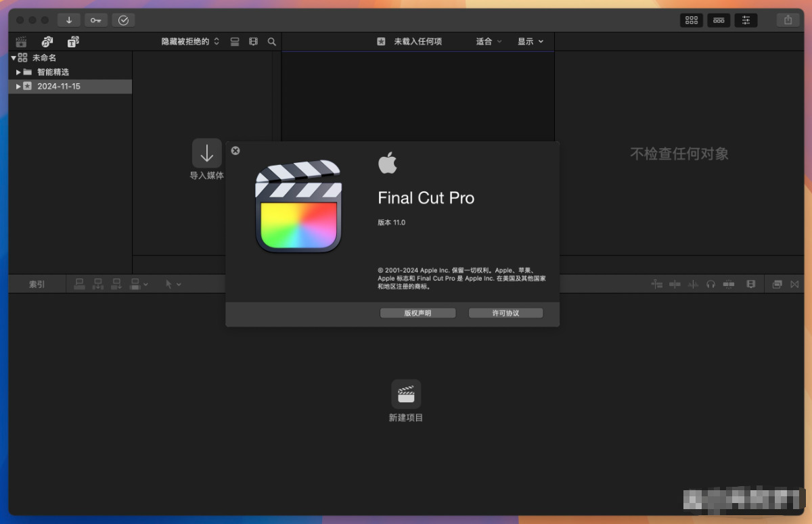Click the Select arrow tool icon
The width and height of the screenshot is (812, 524).
pos(169,285)
